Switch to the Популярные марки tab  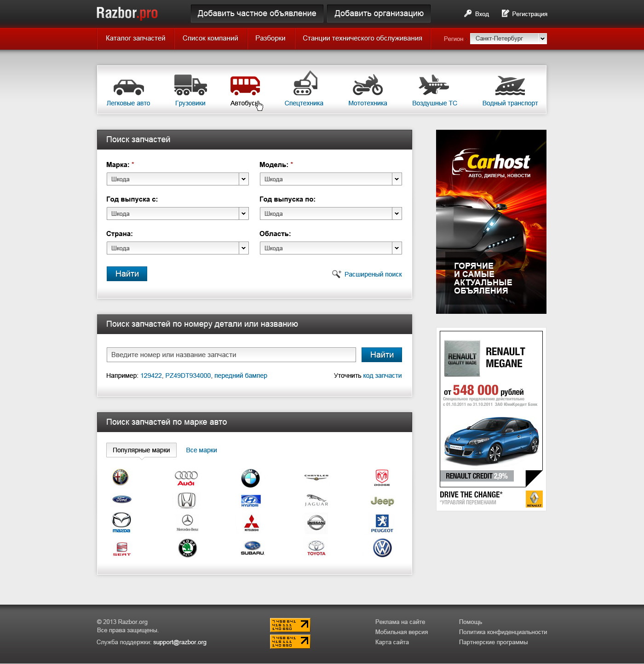coord(141,450)
